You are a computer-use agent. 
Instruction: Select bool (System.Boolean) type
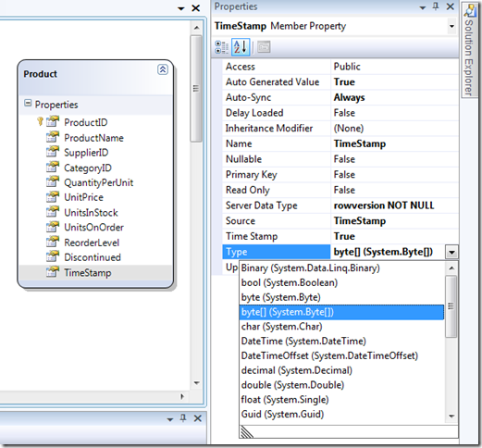tap(341, 282)
